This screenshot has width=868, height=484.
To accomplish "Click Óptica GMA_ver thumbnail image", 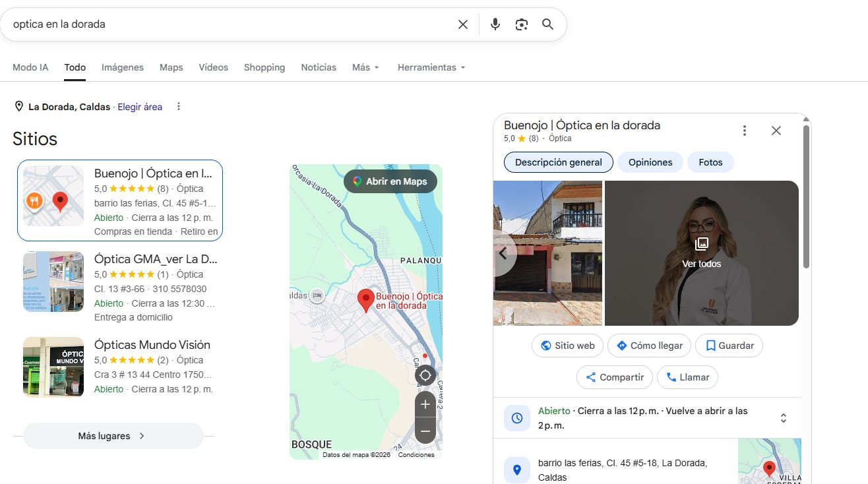I will point(53,282).
